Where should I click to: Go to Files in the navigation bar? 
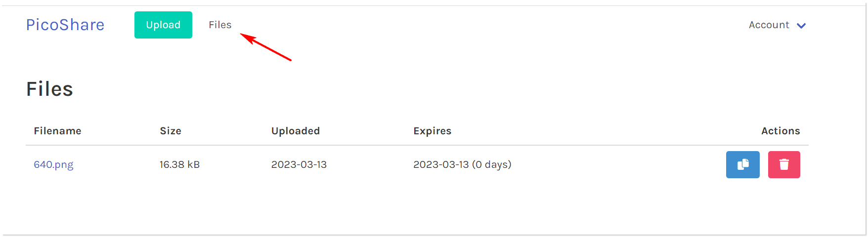pos(220,25)
